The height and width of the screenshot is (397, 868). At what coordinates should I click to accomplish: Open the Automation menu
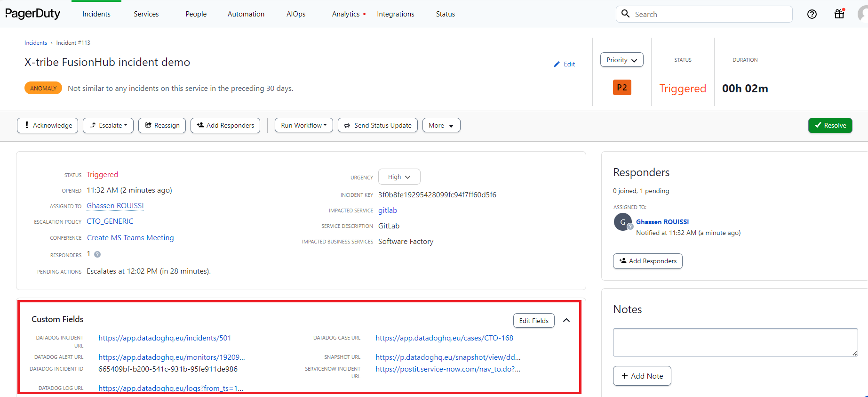pyautogui.click(x=246, y=14)
